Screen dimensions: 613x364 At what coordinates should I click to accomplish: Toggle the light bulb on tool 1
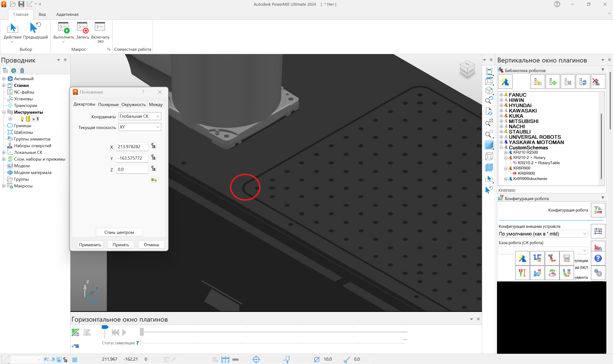click(x=22, y=119)
